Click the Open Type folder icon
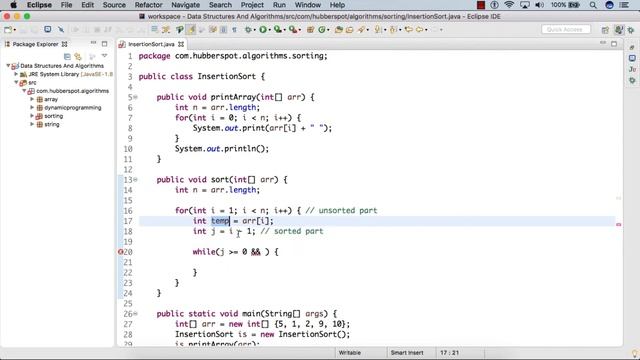Viewport: 640px width, 360px height. click(x=338, y=29)
